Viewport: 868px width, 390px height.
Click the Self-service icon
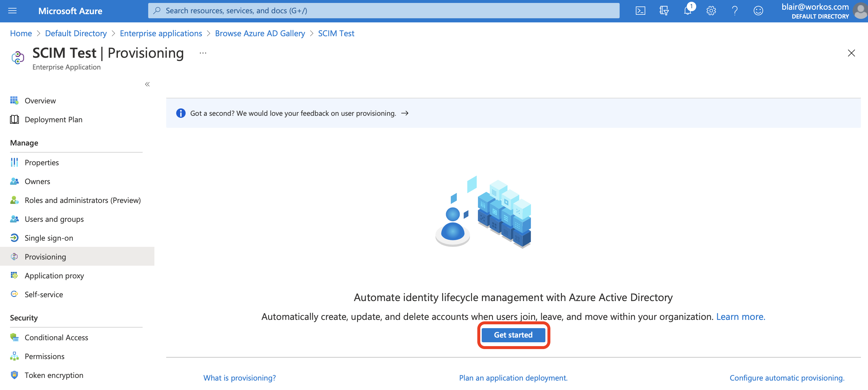click(14, 294)
